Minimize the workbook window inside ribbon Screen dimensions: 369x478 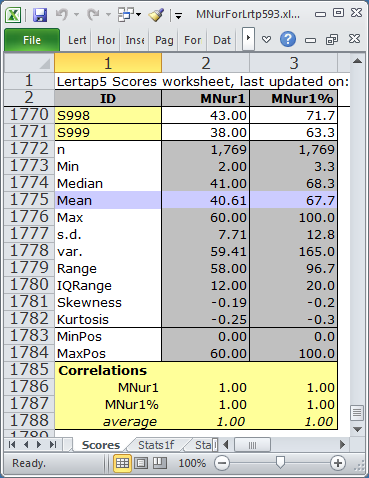310,40
